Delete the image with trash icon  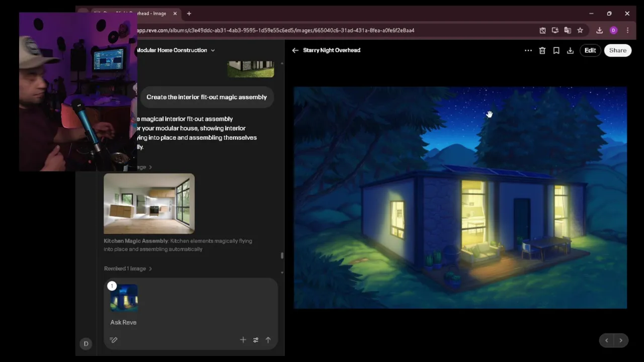pyautogui.click(x=542, y=50)
